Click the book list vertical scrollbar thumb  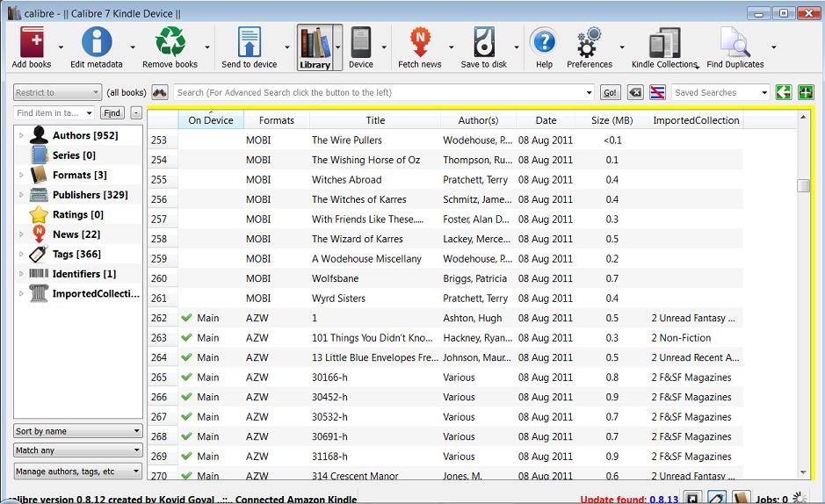(803, 185)
